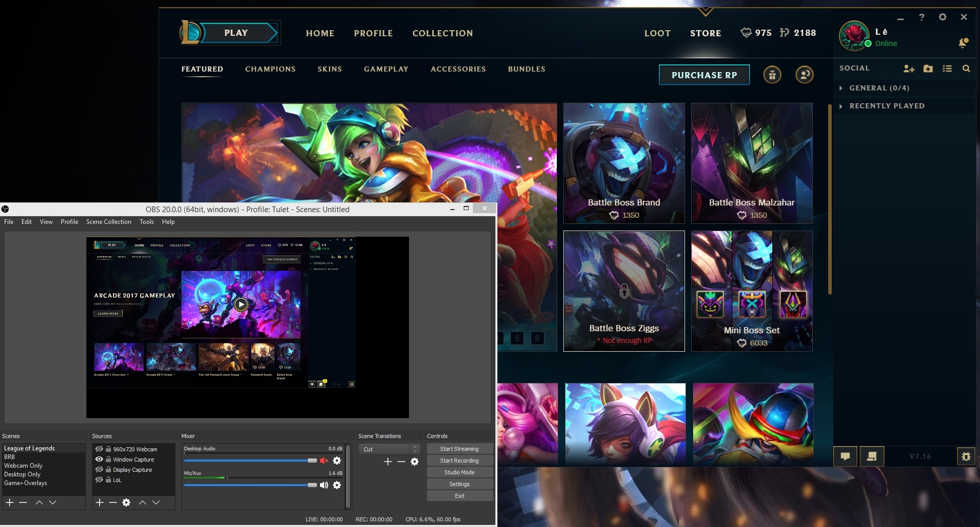Open source properties gear in Sources panel
Image resolution: width=980 pixels, height=527 pixels.
(x=126, y=502)
